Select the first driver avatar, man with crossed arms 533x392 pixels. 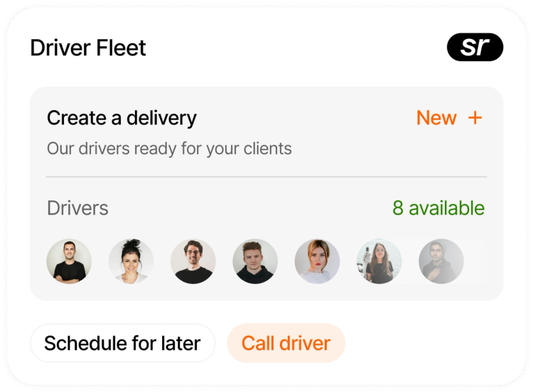click(x=69, y=261)
